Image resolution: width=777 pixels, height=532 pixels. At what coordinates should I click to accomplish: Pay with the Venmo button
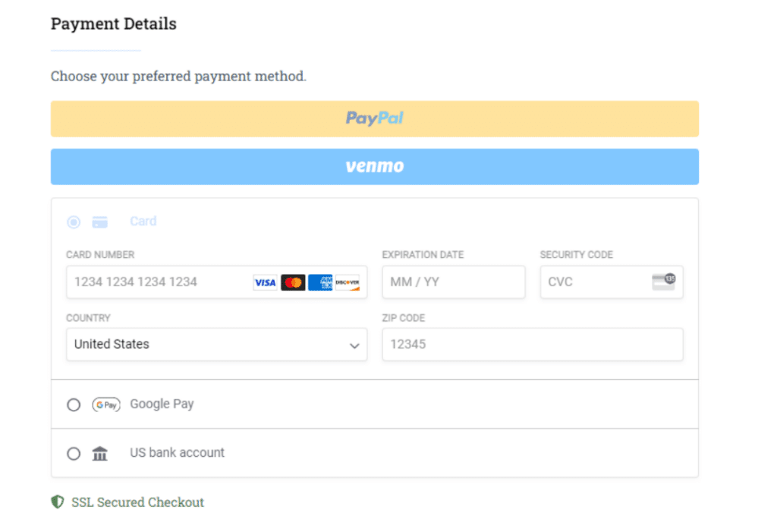[x=374, y=166]
